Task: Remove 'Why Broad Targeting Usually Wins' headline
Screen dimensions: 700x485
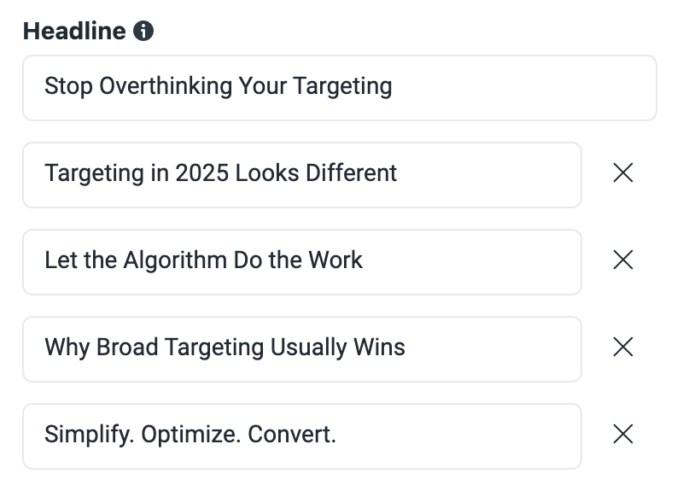Action: [623, 347]
